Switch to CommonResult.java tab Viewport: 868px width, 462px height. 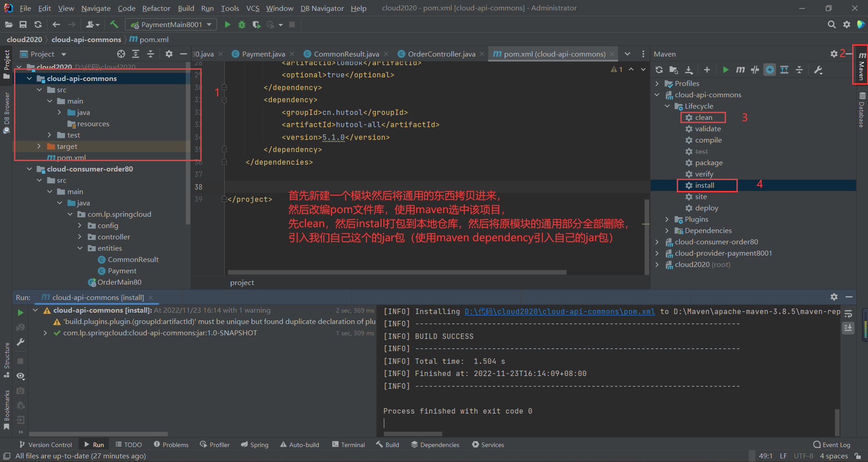point(346,54)
